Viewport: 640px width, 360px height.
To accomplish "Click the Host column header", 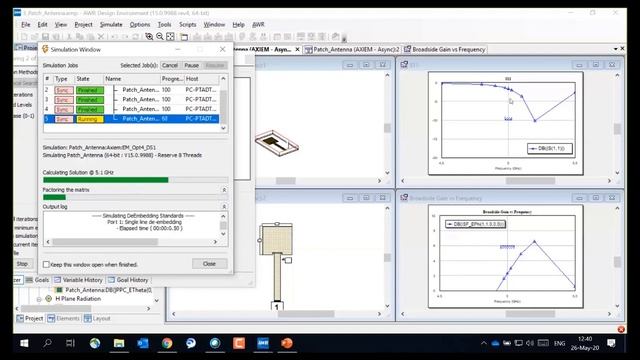I will pyautogui.click(x=202, y=79).
